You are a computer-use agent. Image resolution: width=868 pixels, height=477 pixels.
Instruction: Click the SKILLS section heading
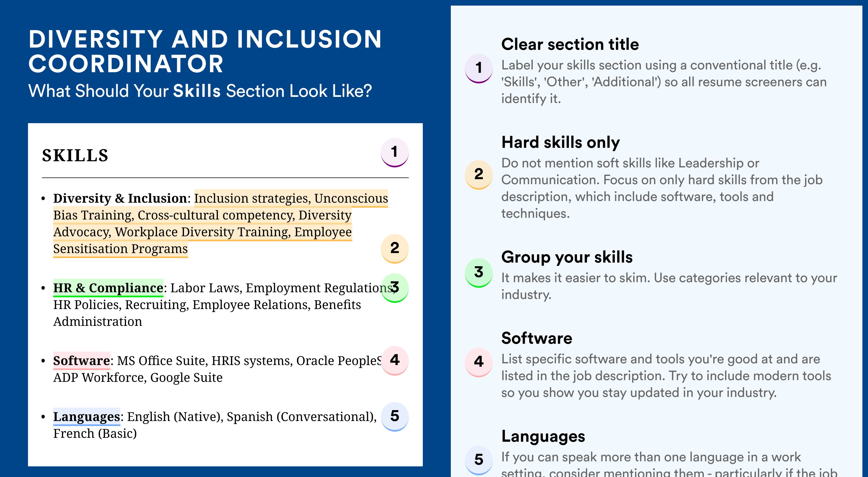tap(75, 156)
